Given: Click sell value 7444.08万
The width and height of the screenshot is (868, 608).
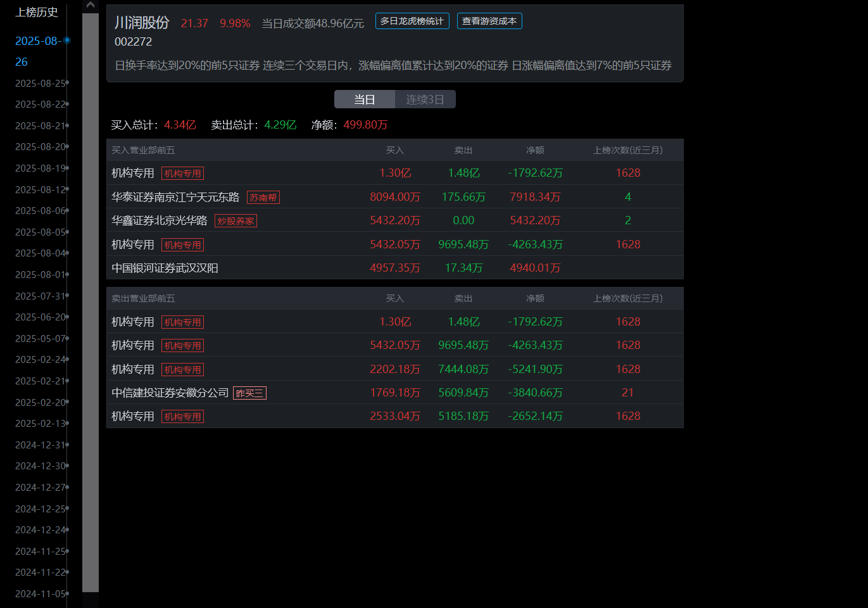Looking at the screenshot, I should tap(463, 369).
